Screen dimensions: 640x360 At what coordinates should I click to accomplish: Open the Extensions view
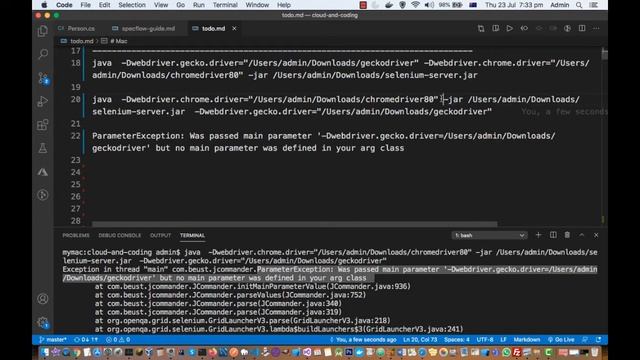click(43, 124)
